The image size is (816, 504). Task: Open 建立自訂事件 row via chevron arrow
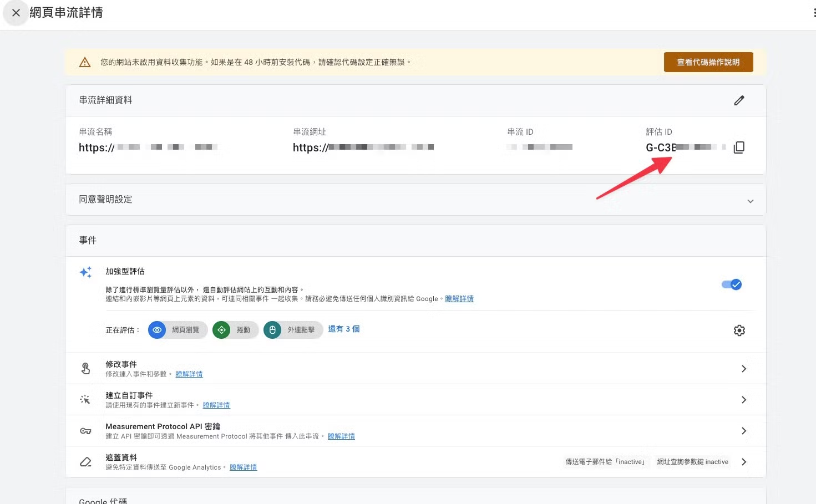click(x=744, y=400)
